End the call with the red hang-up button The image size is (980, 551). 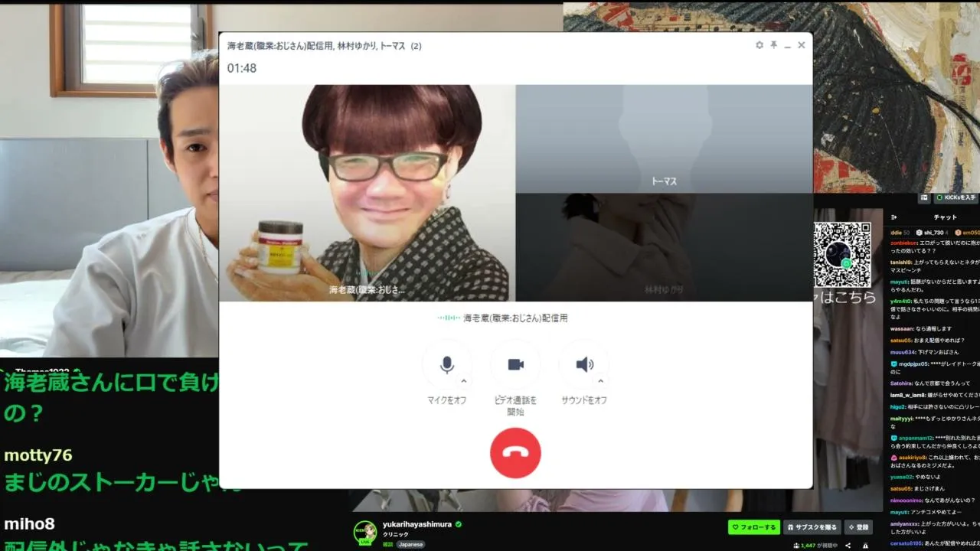coord(515,453)
